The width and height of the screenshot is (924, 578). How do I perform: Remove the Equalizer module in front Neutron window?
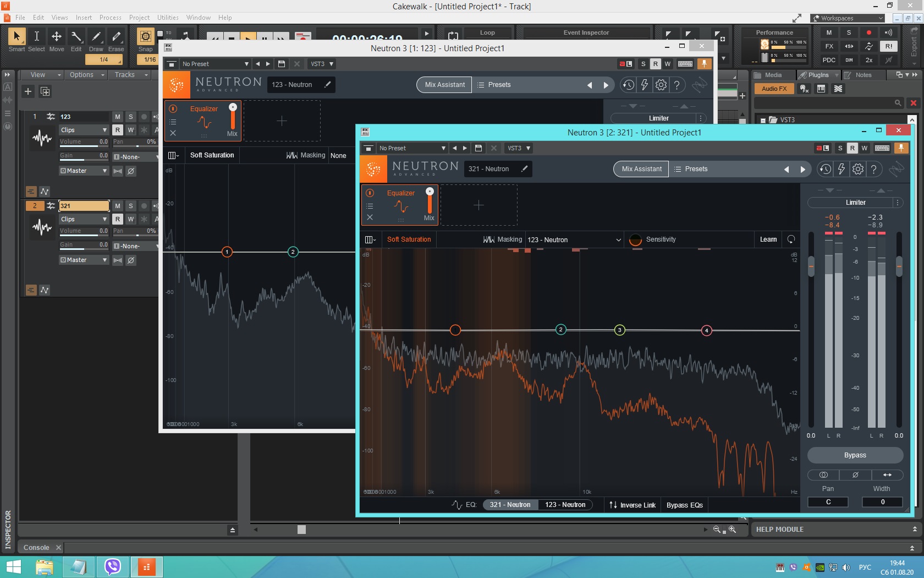coord(370,217)
